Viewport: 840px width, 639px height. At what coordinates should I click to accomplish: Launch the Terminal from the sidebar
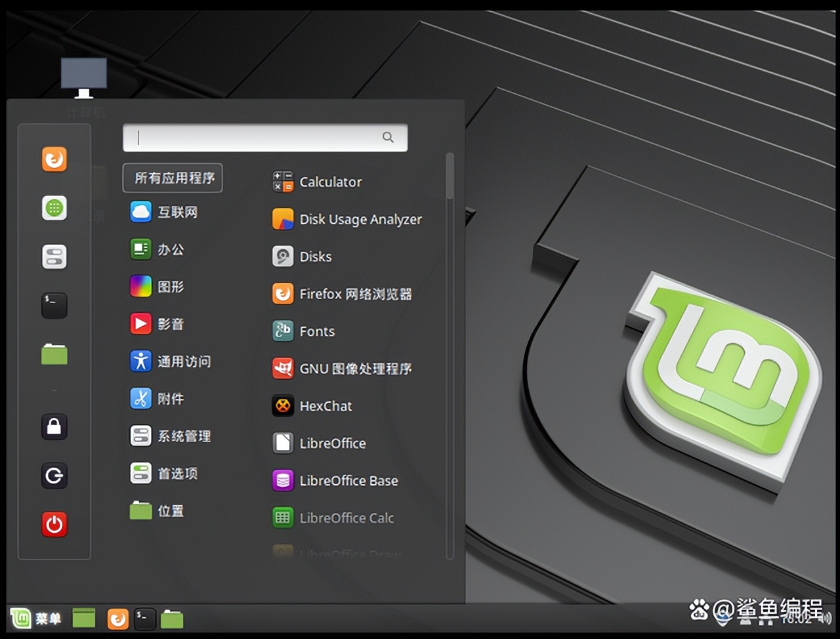(54, 305)
